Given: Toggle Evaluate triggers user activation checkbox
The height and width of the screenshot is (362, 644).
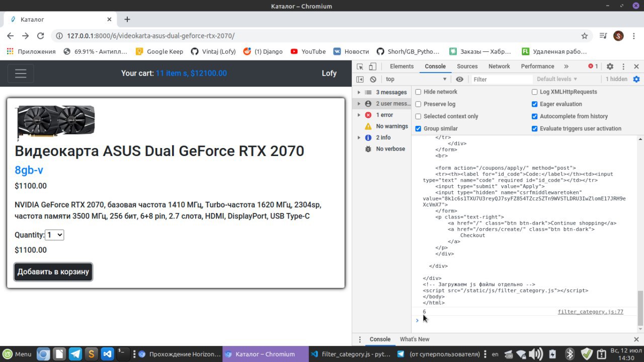Looking at the screenshot, I should click(x=535, y=129).
